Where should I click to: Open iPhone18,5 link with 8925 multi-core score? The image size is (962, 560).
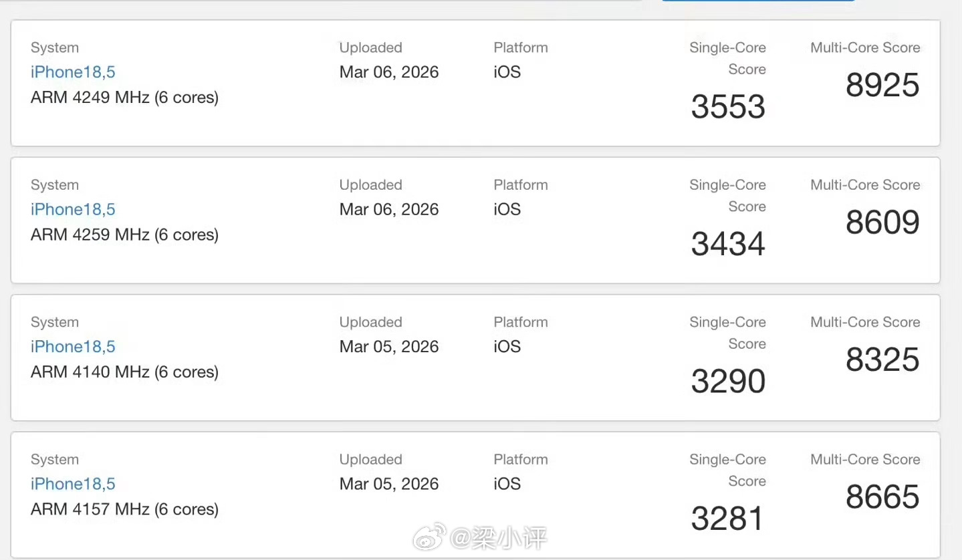[73, 72]
